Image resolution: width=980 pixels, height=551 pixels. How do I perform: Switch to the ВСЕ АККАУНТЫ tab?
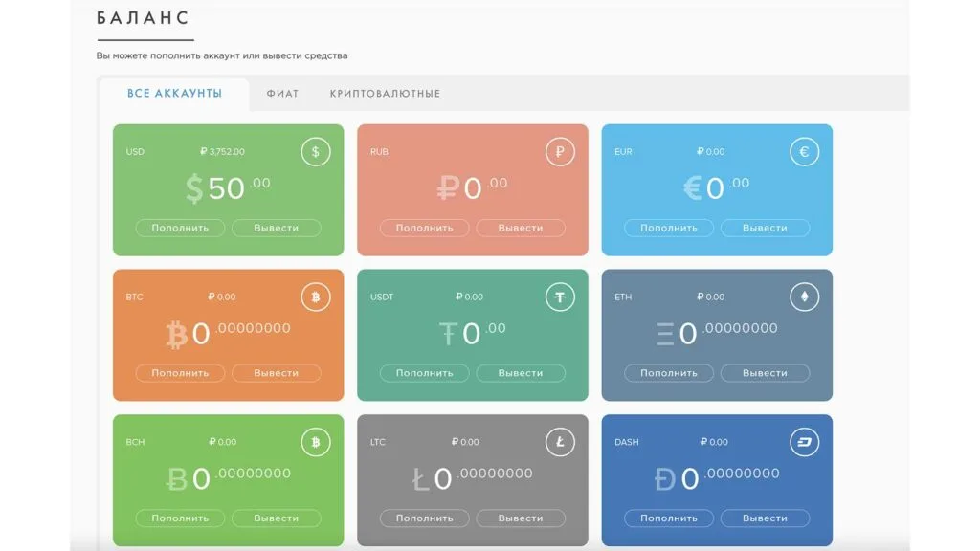pyautogui.click(x=174, y=94)
